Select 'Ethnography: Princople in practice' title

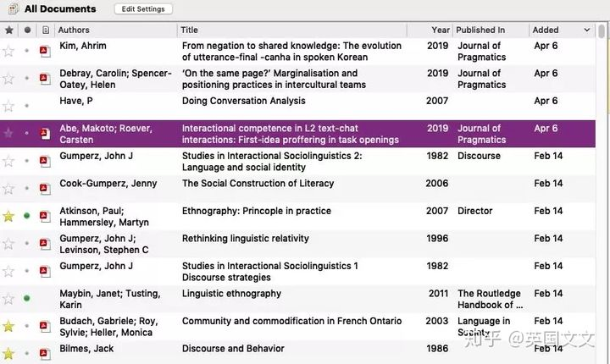257,211
